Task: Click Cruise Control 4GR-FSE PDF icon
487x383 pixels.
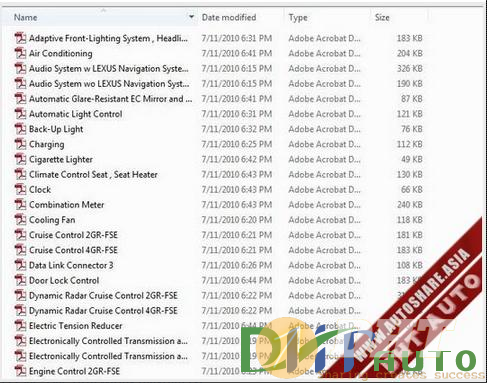Action: 20,250
